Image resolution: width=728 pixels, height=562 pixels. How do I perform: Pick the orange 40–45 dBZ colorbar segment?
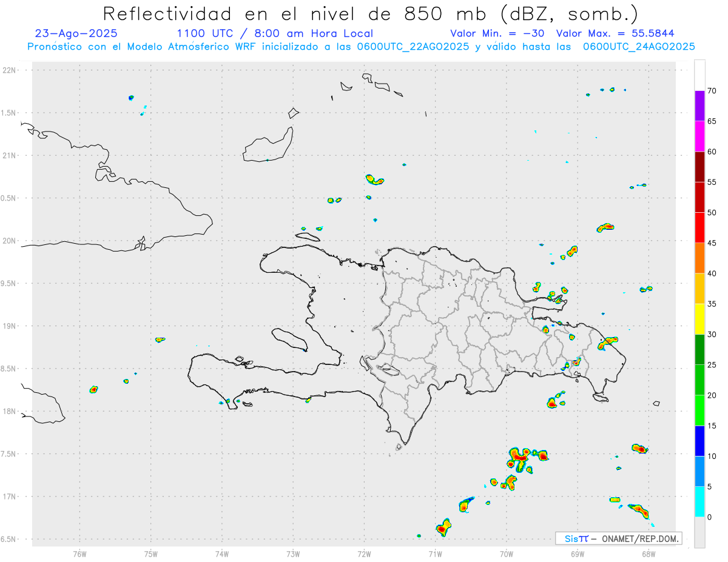click(699, 258)
